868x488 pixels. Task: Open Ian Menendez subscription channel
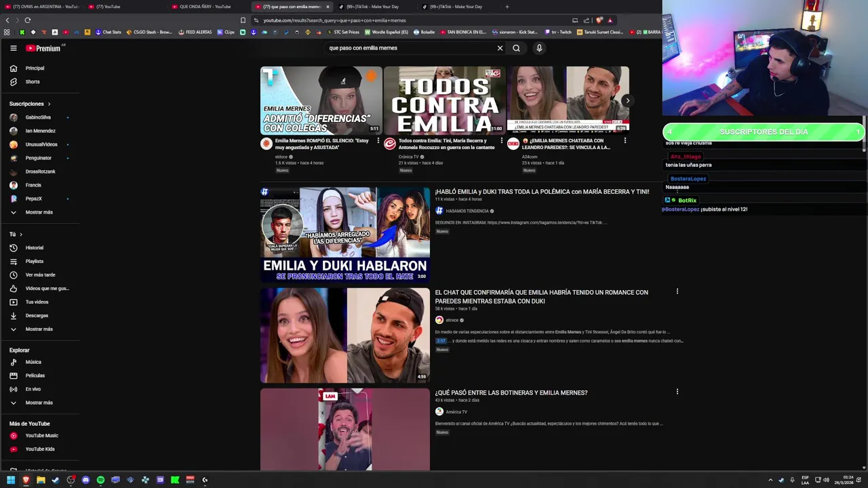click(39, 131)
